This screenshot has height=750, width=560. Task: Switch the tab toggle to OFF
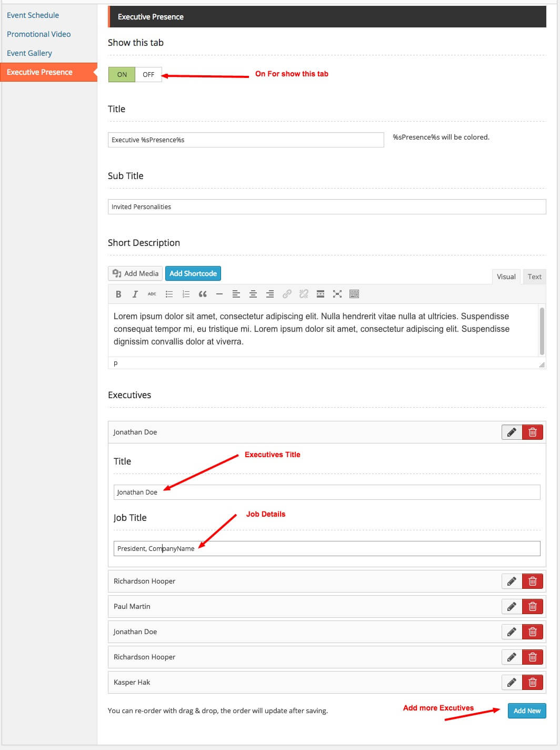pyautogui.click(x=148, y=75)
